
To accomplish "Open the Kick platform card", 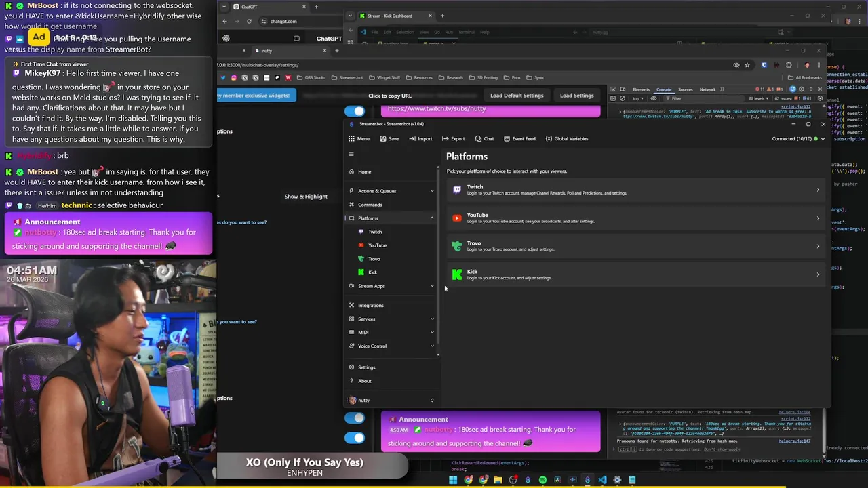I will [x=635, y=274].
